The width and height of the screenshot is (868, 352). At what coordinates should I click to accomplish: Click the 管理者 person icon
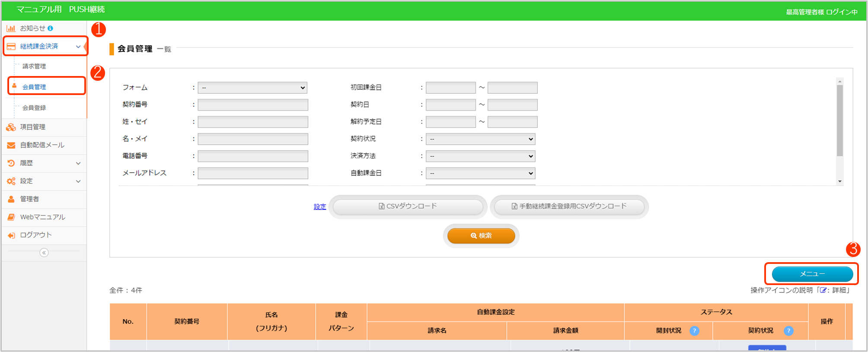click(11, 199)
